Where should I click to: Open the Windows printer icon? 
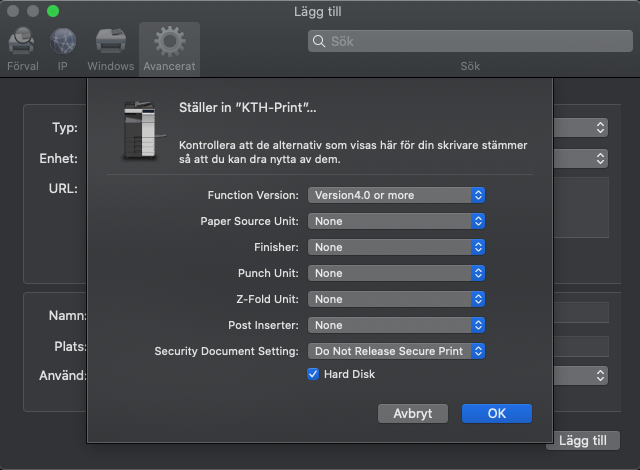pos(110,43)
